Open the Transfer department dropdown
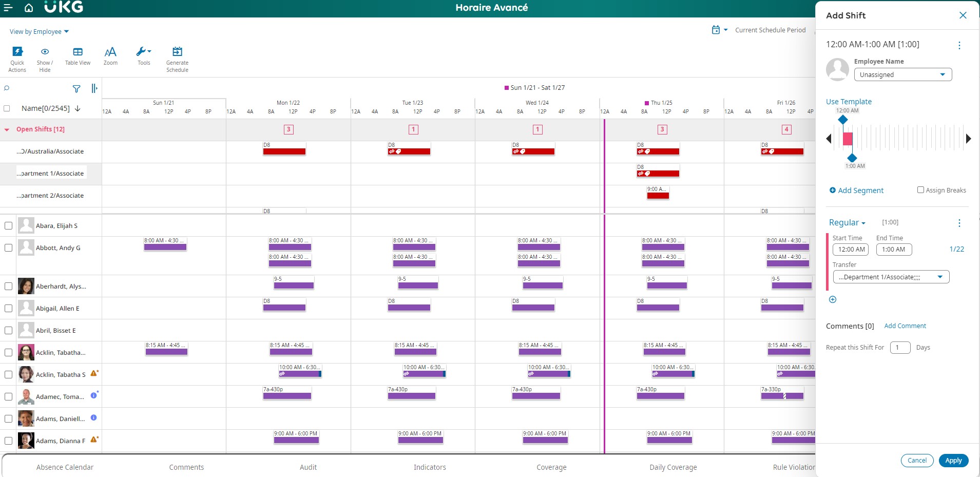 click(891, 277)
